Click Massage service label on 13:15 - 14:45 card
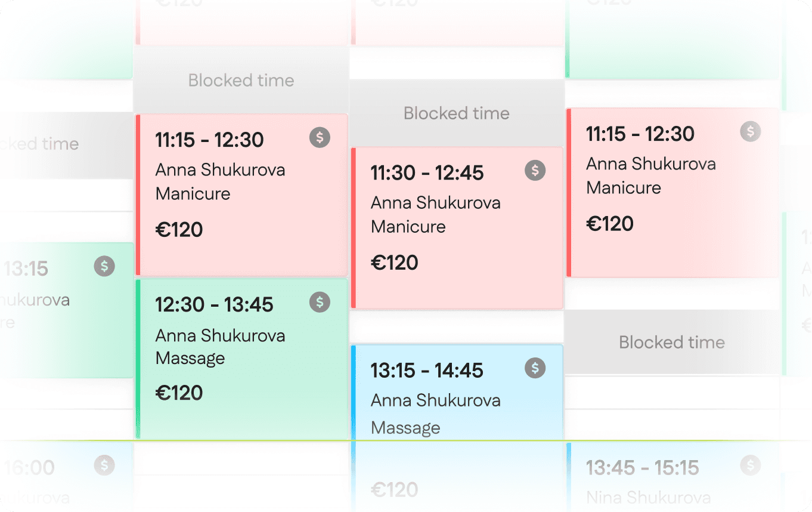Image resolution: width=812 pixels, height=512 pixels. [405, 427]
